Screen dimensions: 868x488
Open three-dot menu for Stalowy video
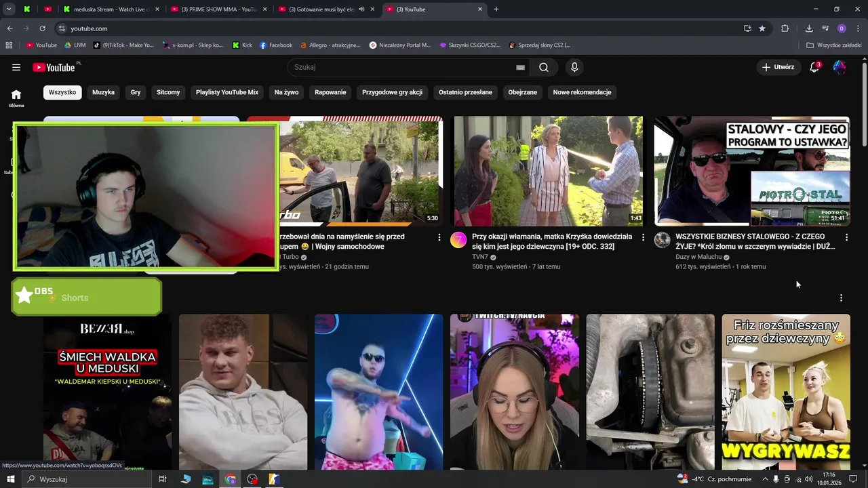pyautogui.click(x=846, y=237)
